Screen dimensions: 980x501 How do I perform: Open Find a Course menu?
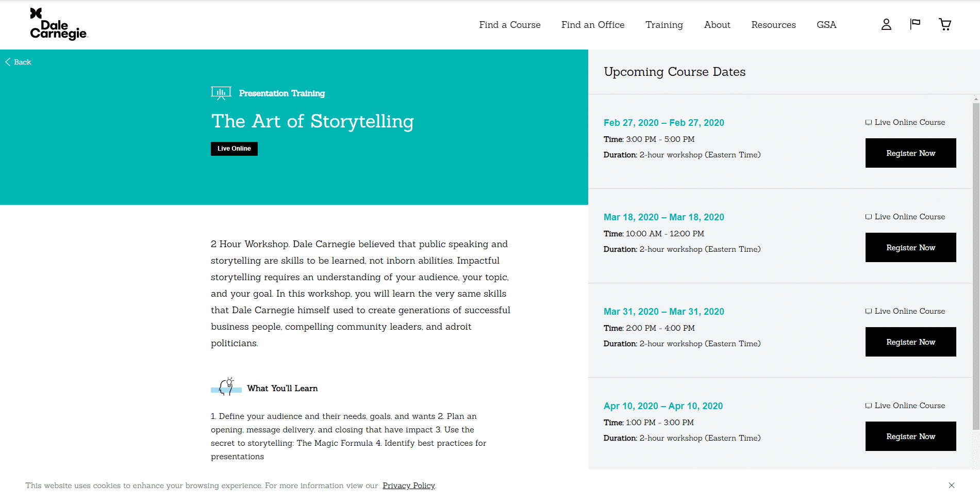point(510,25)
